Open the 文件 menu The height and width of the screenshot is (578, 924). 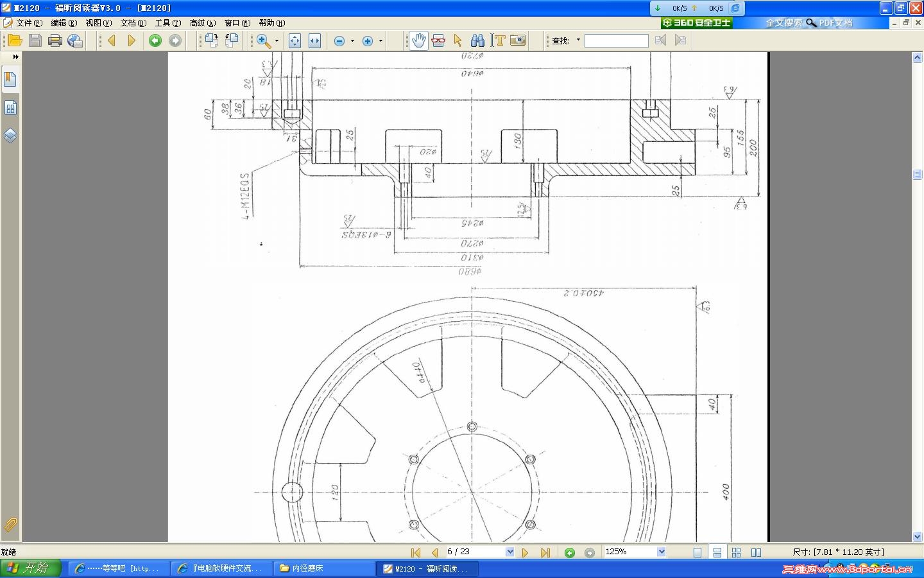click(29, 22)
